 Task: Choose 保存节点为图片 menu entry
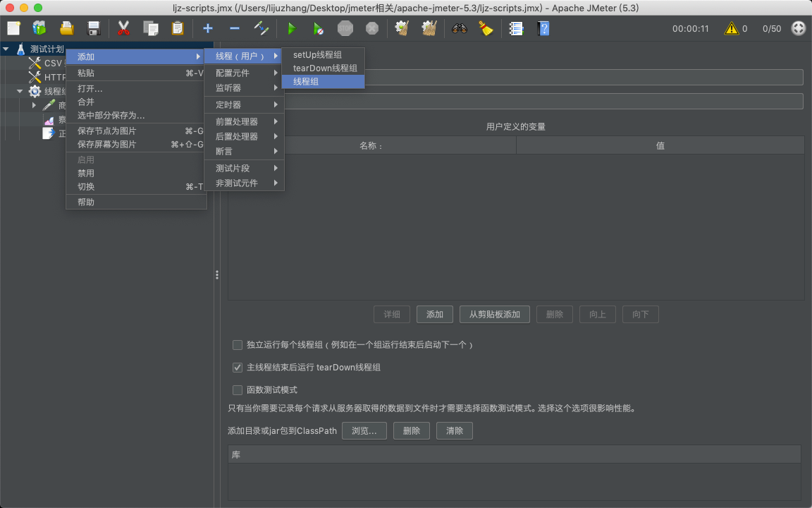point(136,131)
